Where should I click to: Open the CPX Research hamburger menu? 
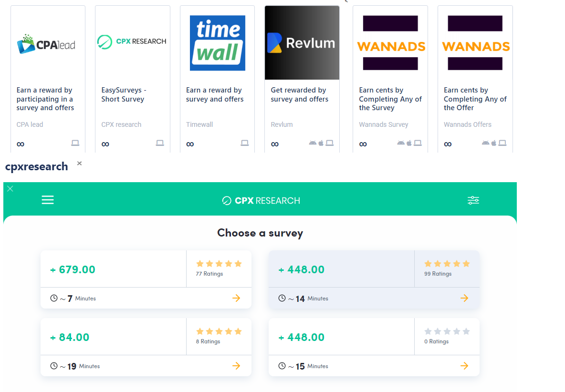(x=48, y=200)
